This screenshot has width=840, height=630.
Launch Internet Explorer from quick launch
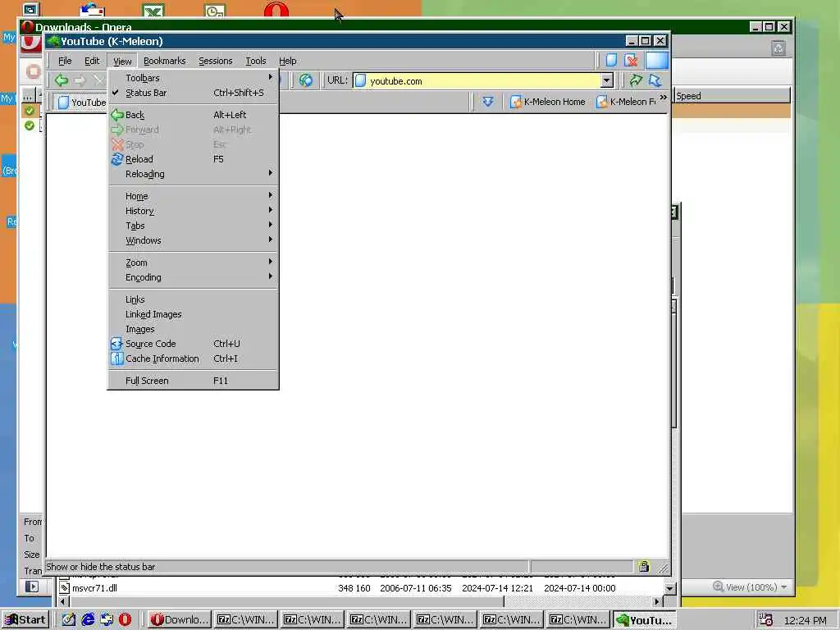pos(88,620)
